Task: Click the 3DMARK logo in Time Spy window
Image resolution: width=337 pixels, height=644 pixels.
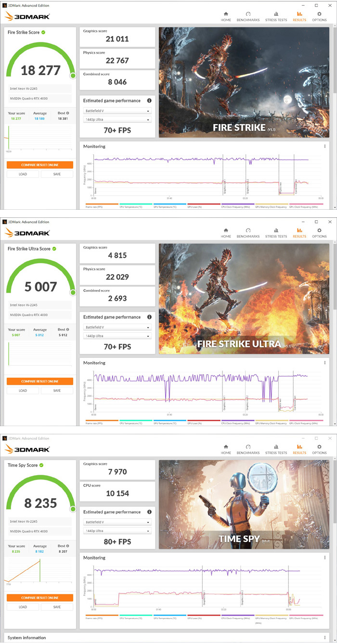Action: pos(27,450)
